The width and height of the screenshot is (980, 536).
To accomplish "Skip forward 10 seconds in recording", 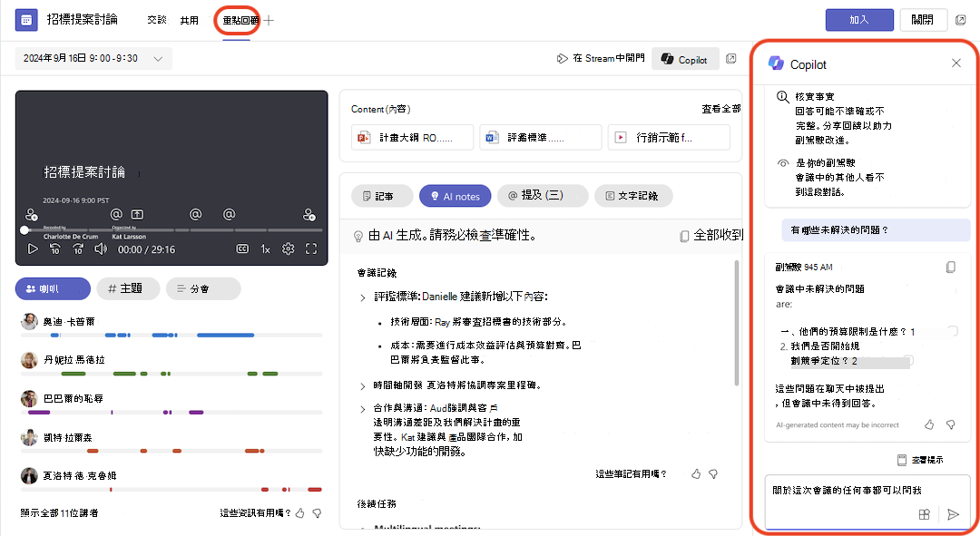I will coord(78,249).
